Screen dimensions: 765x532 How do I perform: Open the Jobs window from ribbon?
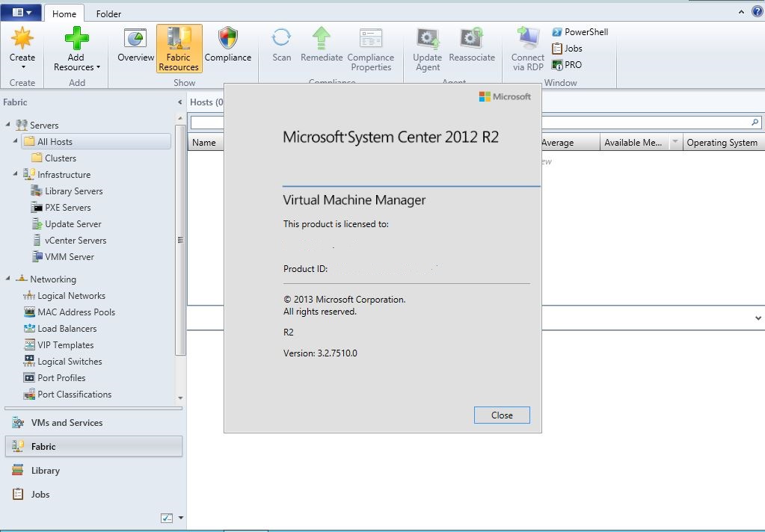tap(567, 49)
